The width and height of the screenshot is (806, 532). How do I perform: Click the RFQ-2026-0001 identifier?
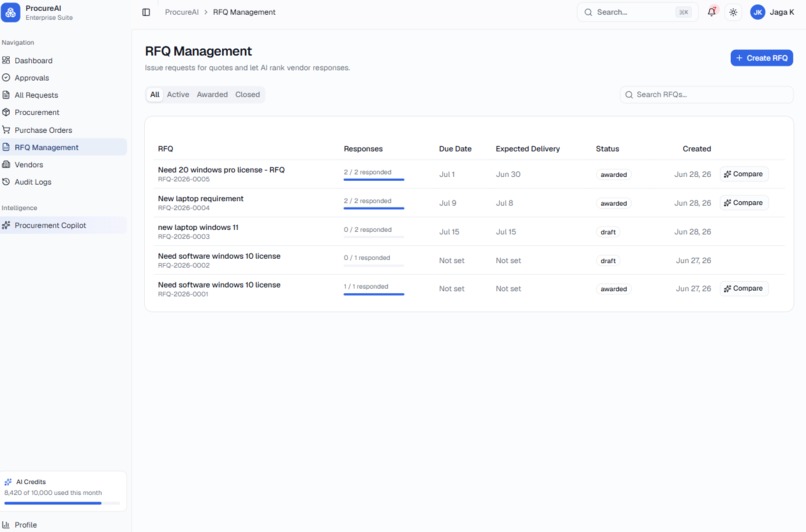pyautogui.click(x=183, y=294)
